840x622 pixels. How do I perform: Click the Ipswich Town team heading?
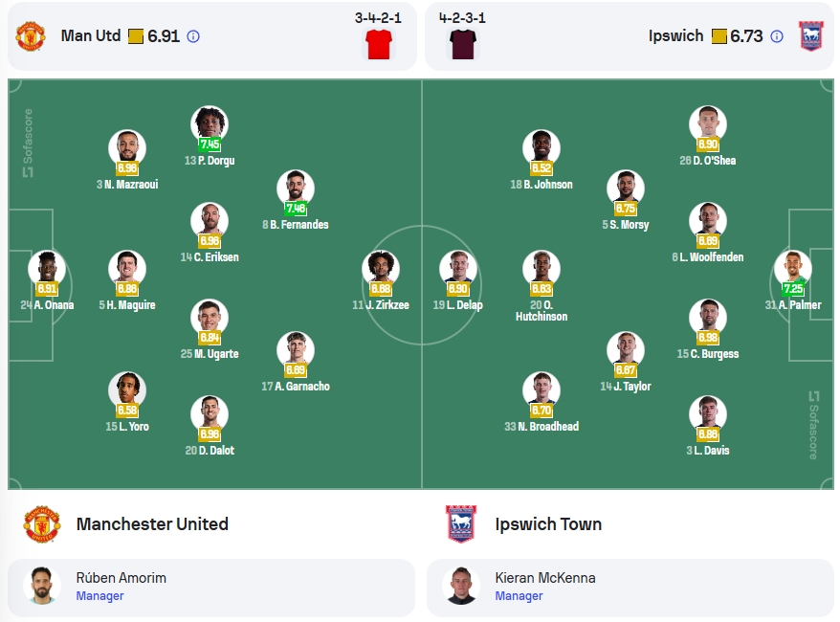pyautogui.click(x=548, y=524)
